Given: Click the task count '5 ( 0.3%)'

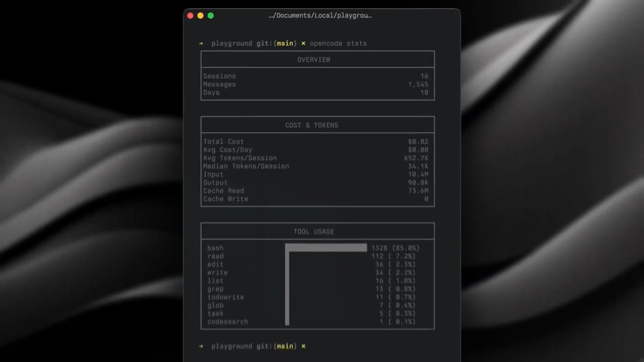Looking at the screenshot, I should pyautogui.click(x=398, y=313).
